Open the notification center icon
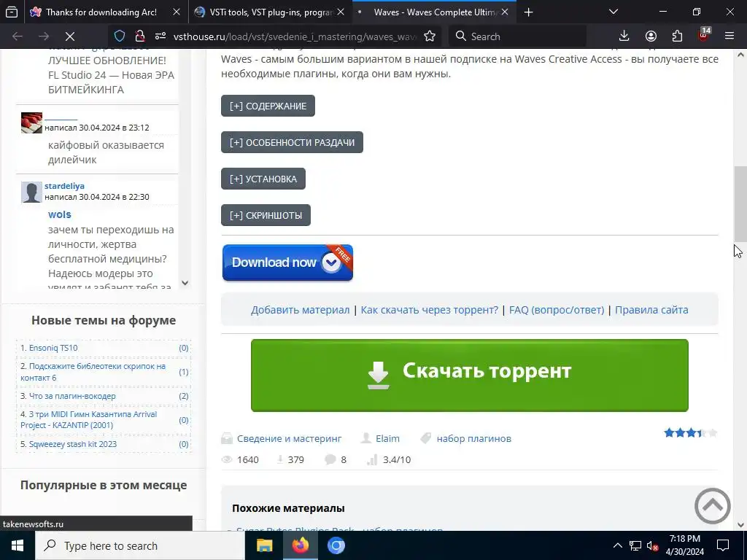 click(x=723, y=545)
